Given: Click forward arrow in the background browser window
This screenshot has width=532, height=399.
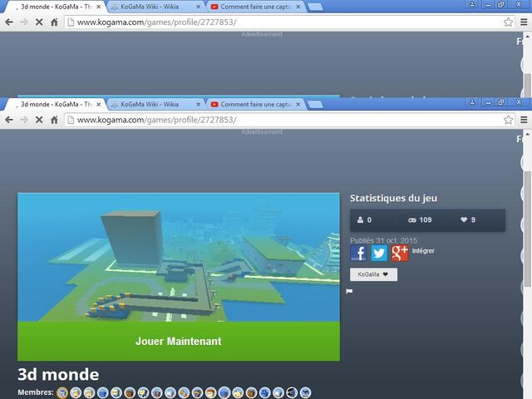Looking at the screenshot, I should click(x=24, y=22).
